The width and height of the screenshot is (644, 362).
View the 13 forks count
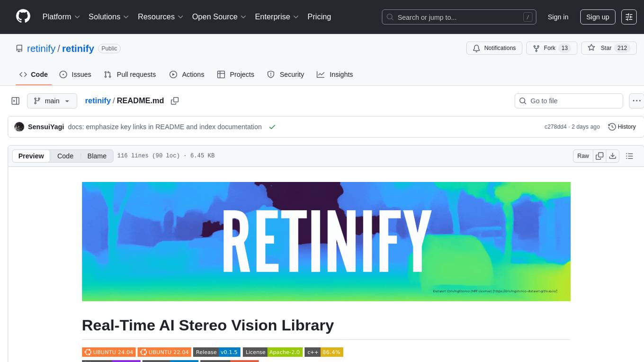pos(564,48)
